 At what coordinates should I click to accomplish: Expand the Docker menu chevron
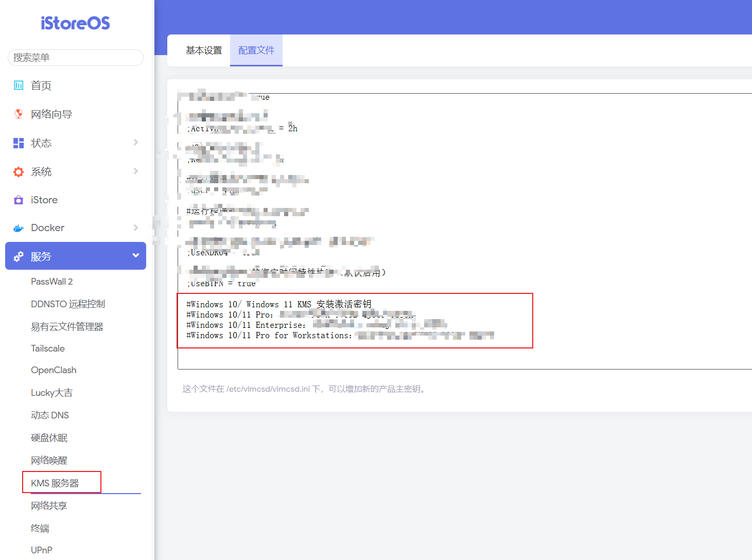(136, 227)
